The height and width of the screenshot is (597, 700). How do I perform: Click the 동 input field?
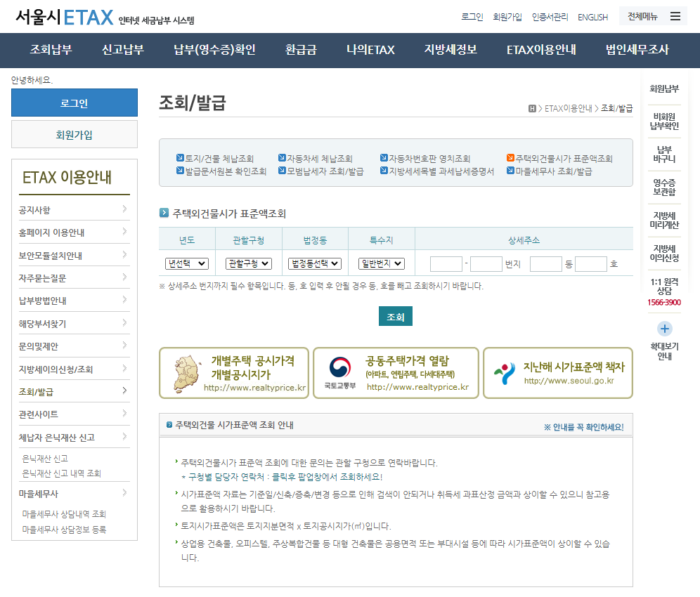tap(546, 264)
